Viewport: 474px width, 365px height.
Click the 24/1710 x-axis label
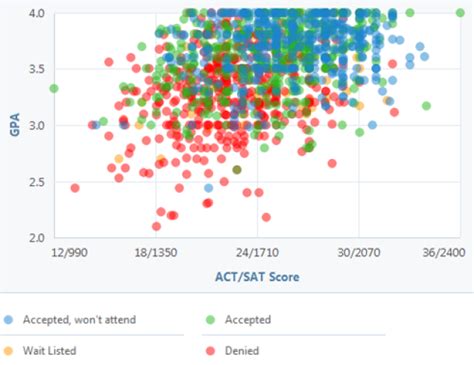257,252
